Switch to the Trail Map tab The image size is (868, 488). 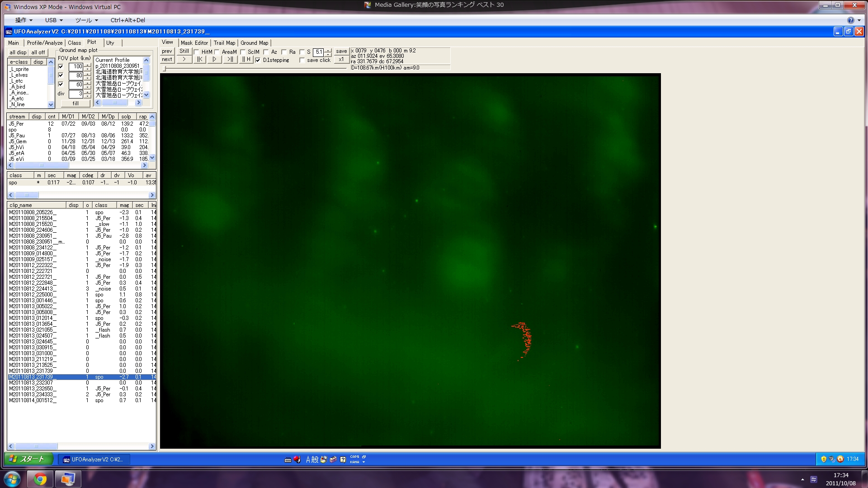[x=224, y=43]
